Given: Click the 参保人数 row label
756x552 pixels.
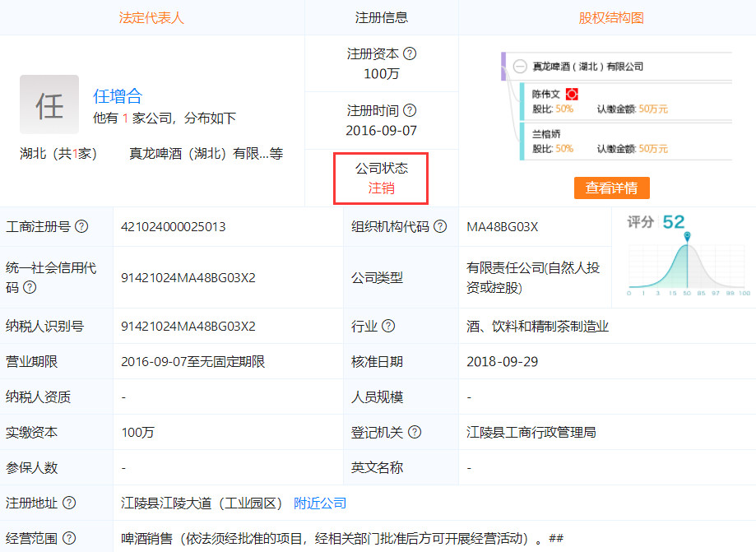Looking at the screenshot, I should (x=32, y=467).
